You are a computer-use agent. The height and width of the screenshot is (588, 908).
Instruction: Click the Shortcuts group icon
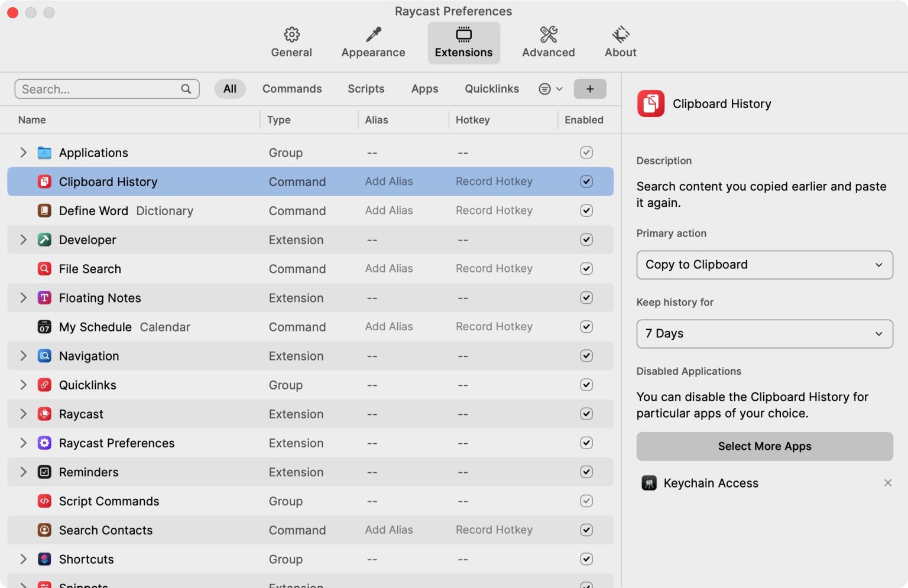click(44, 559)
